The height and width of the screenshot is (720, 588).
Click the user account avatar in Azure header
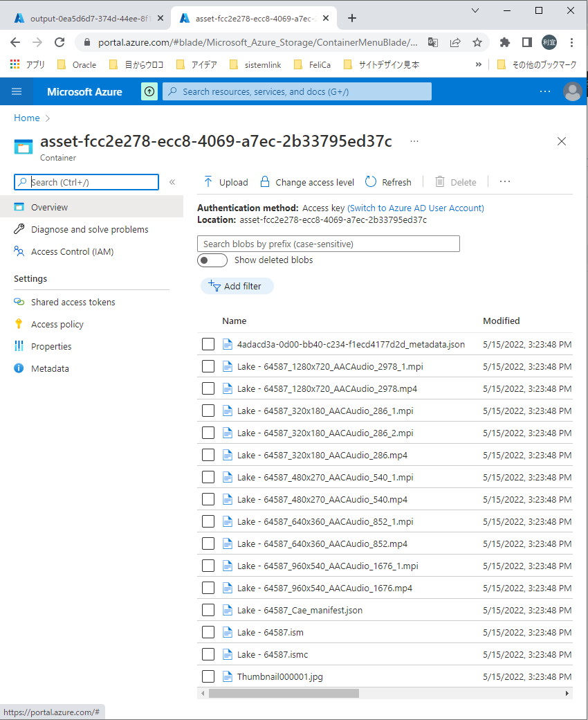click(x=572, y=91)
